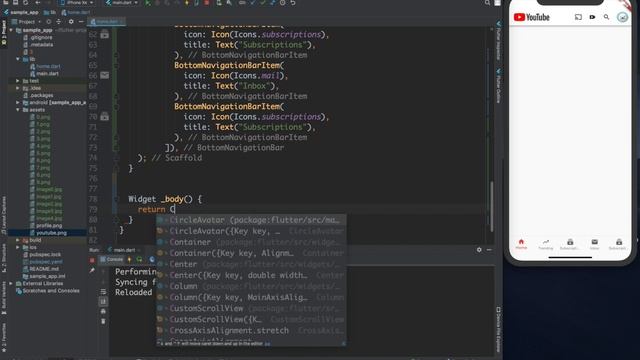The image size is (640, 360).
Task: Open Run panel settings gear
Action: [x=479, y=249]
